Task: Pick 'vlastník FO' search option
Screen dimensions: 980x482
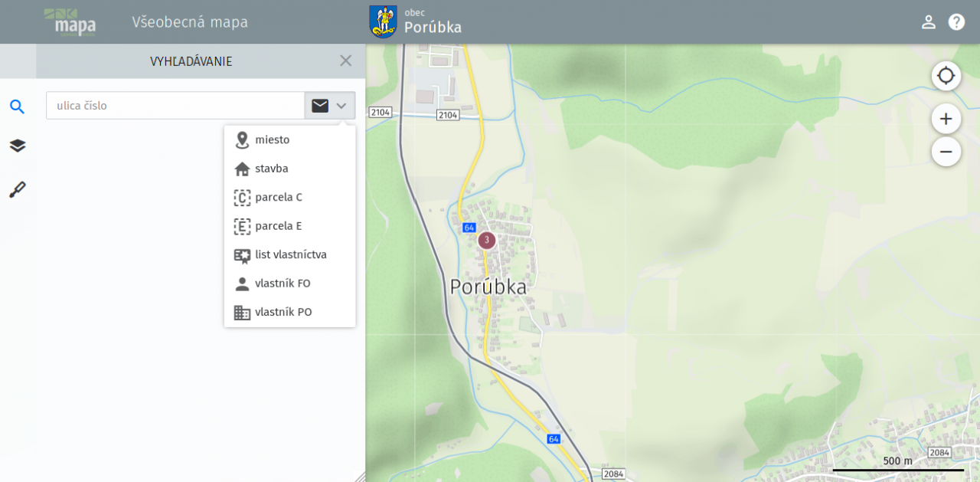Action: pyautogui.click(x=282, y=284)
